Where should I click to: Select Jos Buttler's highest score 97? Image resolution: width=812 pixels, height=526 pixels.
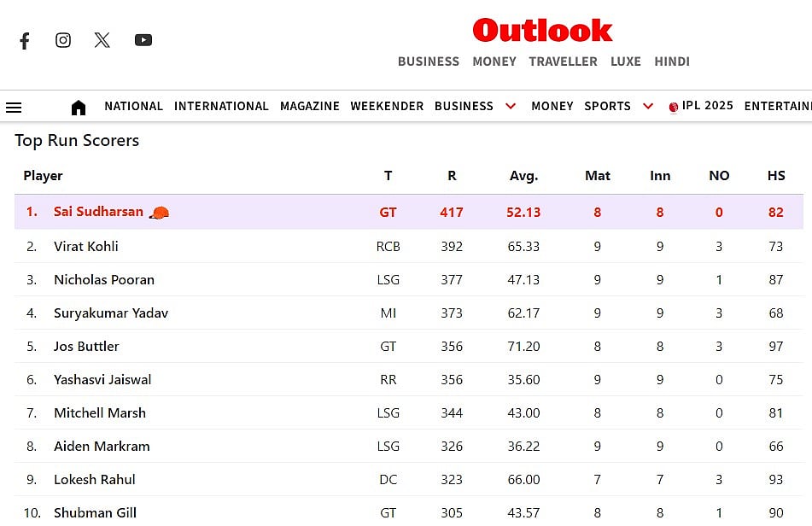click(776, 347)
